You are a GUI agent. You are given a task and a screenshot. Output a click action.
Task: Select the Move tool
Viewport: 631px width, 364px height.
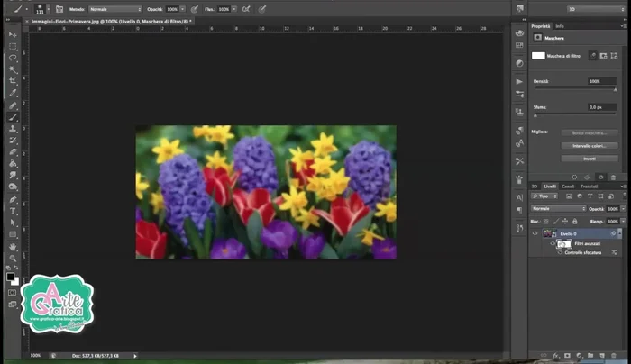tap(13, 34)
